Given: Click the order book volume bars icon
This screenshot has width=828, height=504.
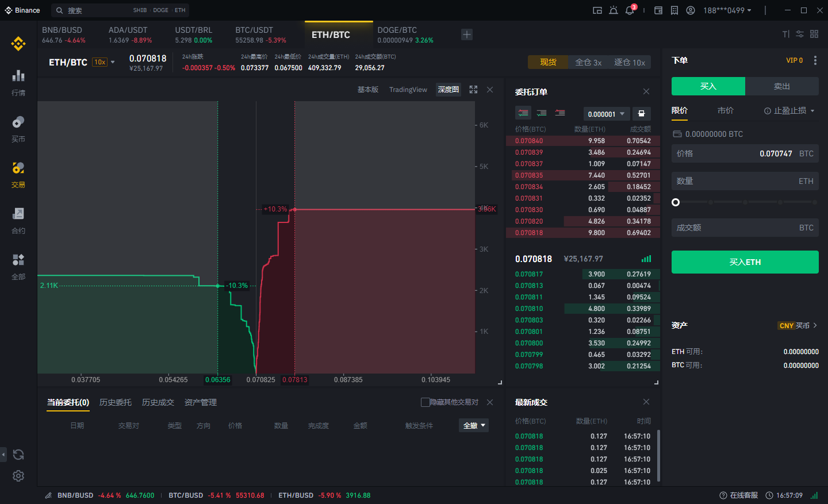Looking at the screenshot, I should click(646, 259).
